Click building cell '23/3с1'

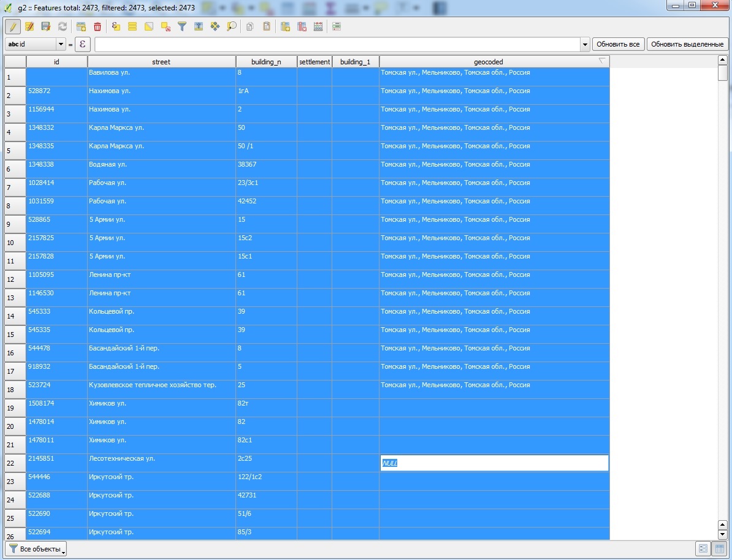(x=266, y=187)
